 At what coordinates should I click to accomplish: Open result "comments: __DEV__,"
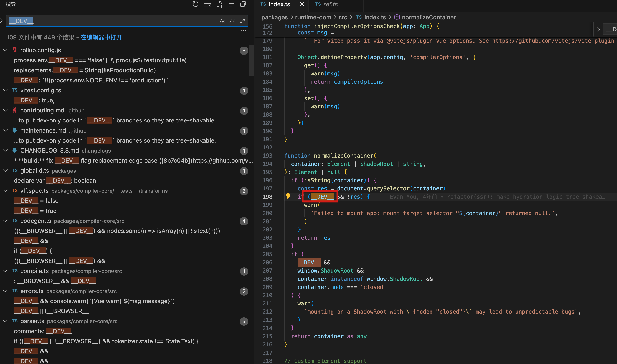pyautogui.click(x=43, y=331)
